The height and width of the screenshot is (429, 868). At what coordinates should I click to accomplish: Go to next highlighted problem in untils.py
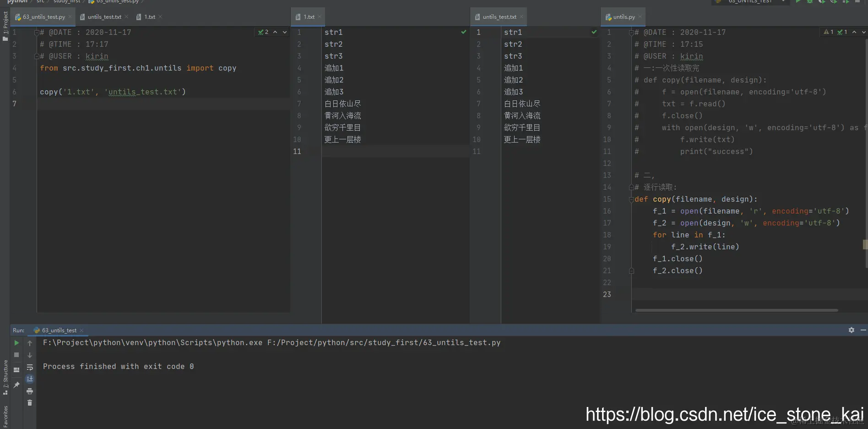(864, 32)
